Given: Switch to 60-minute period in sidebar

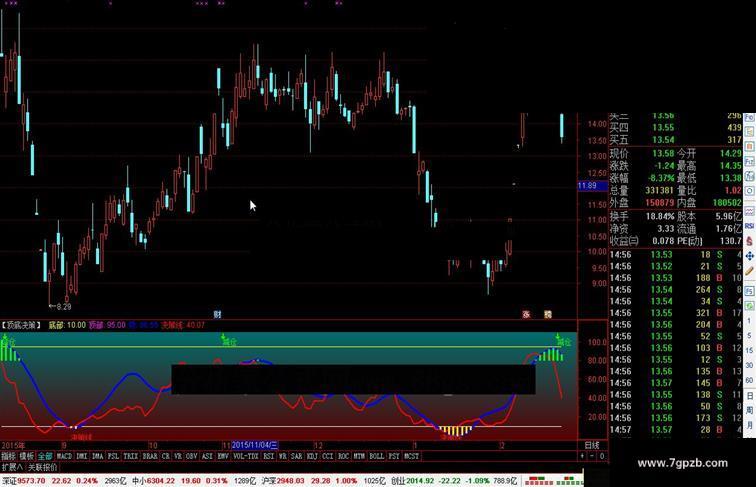Looking at the screenshot, I should coord(749,379).
